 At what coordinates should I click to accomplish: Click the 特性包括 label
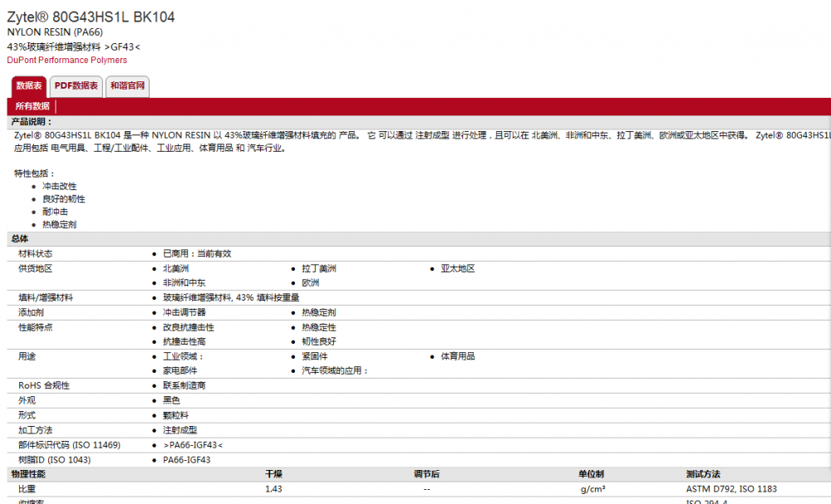coord(35,174)
